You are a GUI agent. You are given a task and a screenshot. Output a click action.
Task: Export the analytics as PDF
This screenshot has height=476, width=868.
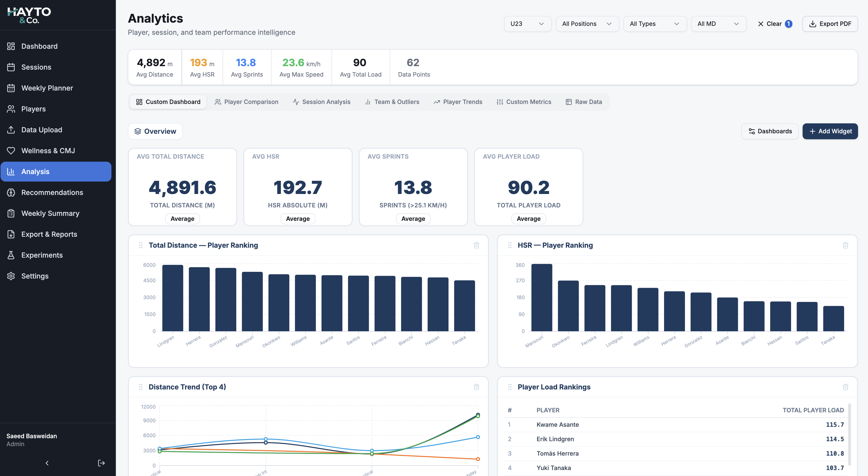pyautogui.click(x=830, y=24)
